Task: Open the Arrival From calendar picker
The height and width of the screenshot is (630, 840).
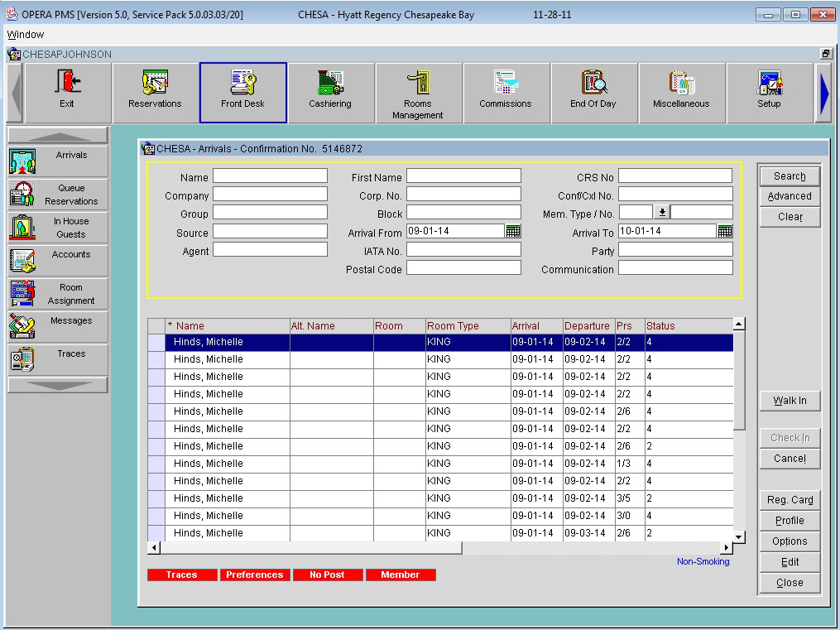Action: pos(513,232)
